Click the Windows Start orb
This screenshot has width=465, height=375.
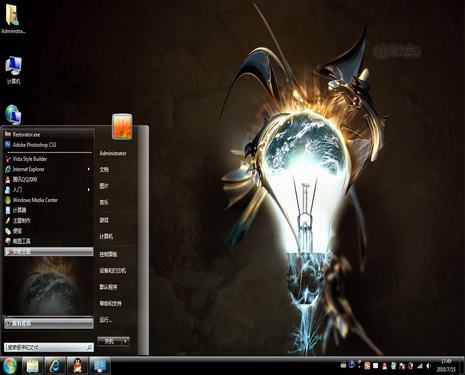(x=10, y=366)
